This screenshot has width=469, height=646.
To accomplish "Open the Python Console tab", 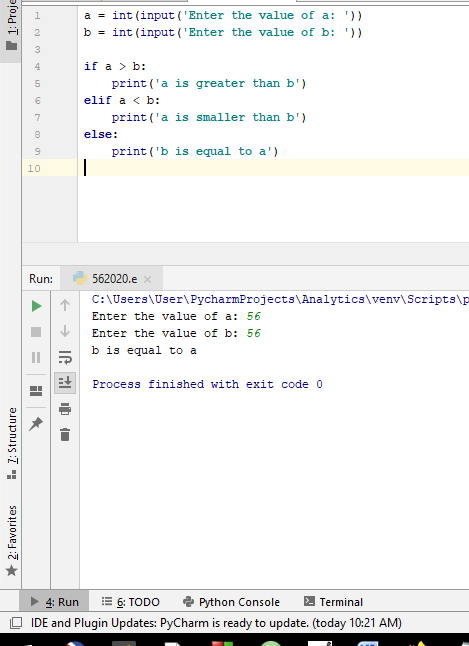I will click(x=231, y=602).
